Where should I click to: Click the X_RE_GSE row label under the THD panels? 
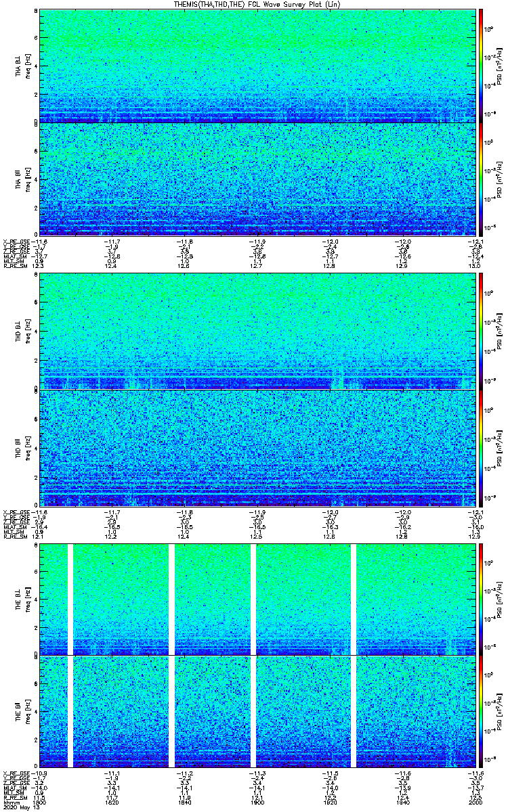tap(17, 511)
